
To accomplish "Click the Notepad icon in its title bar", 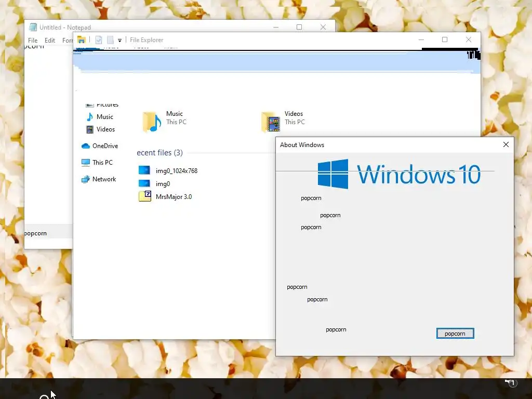I will pyautogui.click(x=33, y=27).
